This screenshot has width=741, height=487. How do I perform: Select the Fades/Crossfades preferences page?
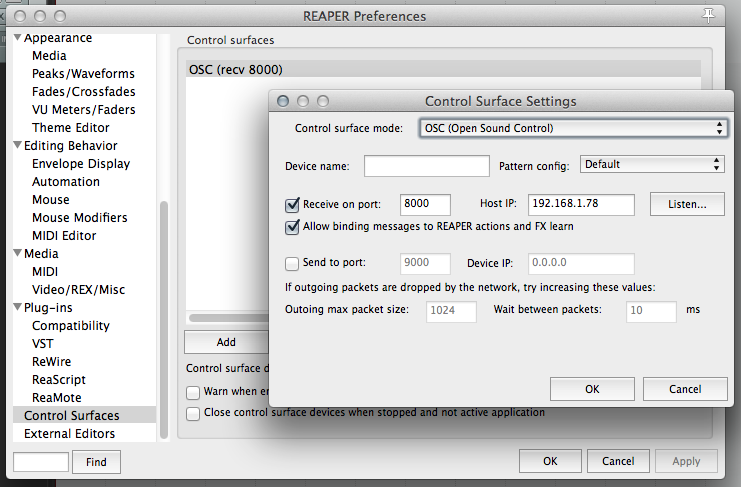coord(84,92)
